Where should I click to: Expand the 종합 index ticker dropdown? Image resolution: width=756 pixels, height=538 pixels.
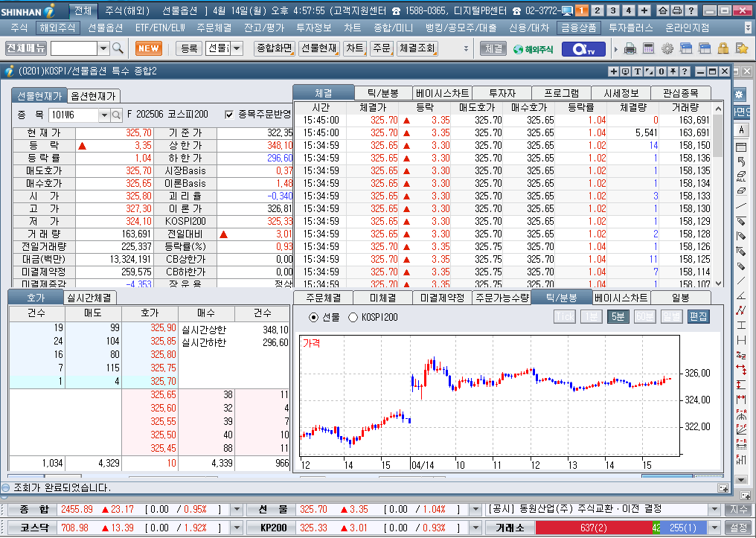point(237,509)
